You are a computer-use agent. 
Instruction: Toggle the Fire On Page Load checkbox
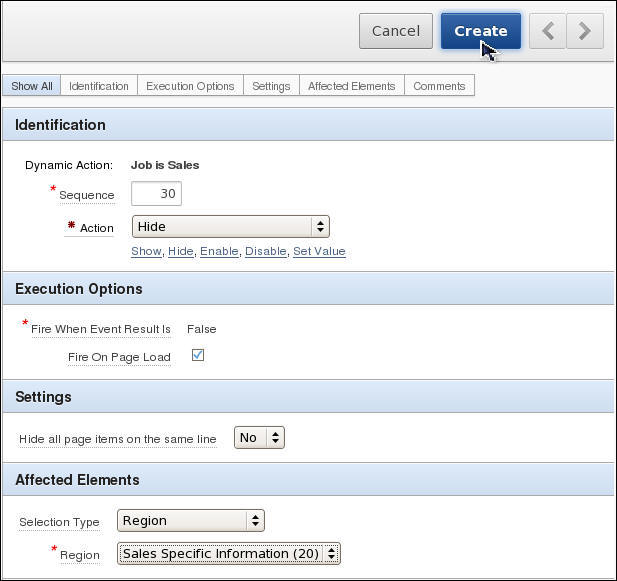(x=198, y=355)
